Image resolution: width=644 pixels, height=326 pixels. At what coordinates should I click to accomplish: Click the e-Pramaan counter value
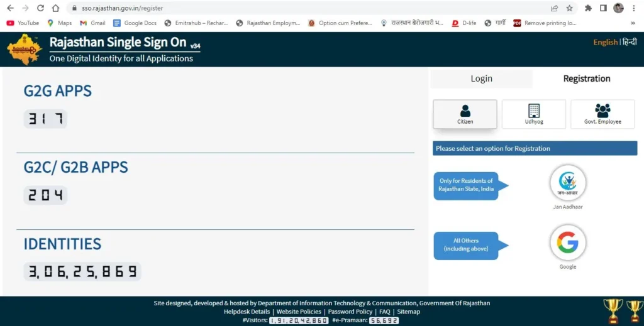384,320
